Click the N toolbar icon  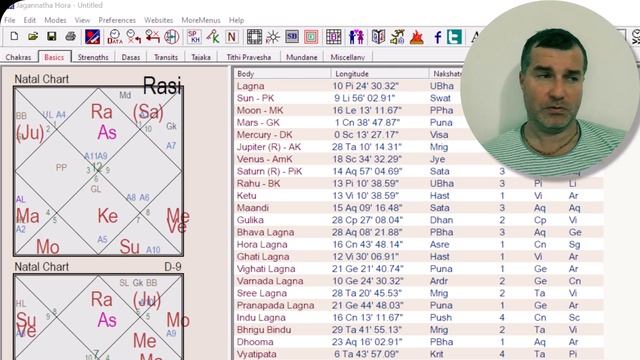tap(232, 37)
